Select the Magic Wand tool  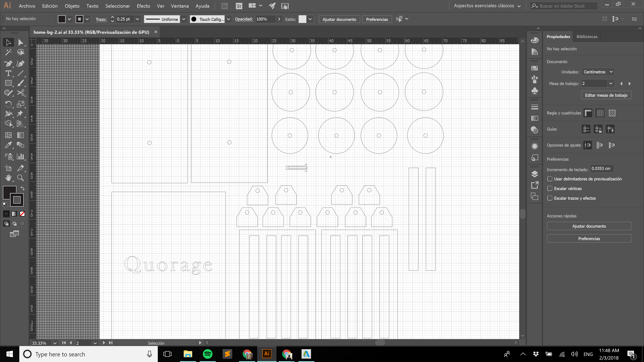8,52
